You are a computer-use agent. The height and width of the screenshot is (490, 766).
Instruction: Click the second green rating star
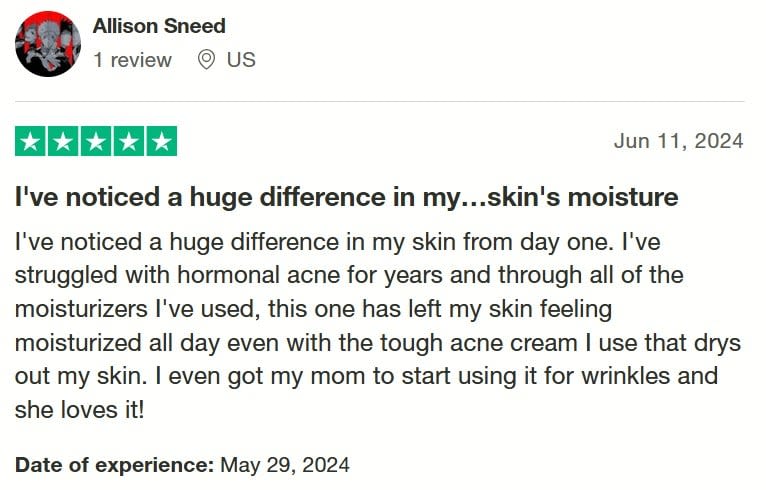coord(63,142)
